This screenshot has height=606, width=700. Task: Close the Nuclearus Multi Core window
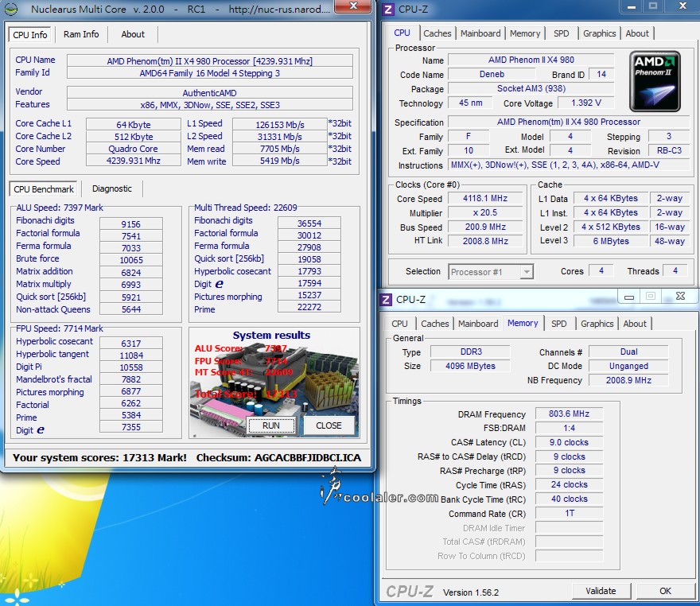pyautogui.click(x=353, y=6)
